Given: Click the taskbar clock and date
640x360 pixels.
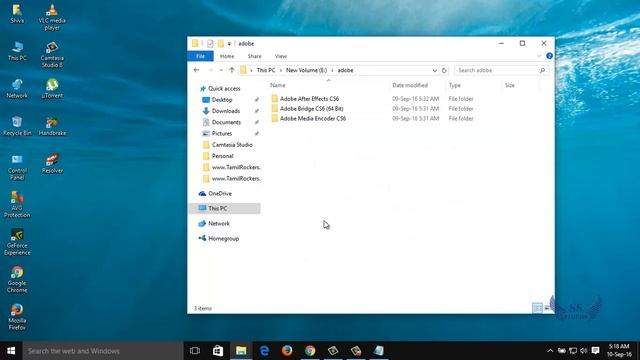Looking at the screenshot, I should [x=619, y=351].
